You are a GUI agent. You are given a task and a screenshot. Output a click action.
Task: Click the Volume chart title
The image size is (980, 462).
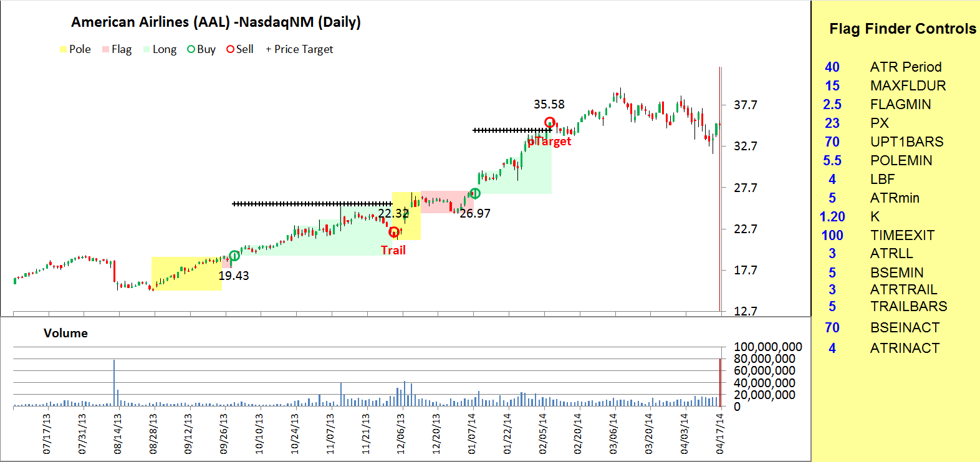tap(65, 333)
